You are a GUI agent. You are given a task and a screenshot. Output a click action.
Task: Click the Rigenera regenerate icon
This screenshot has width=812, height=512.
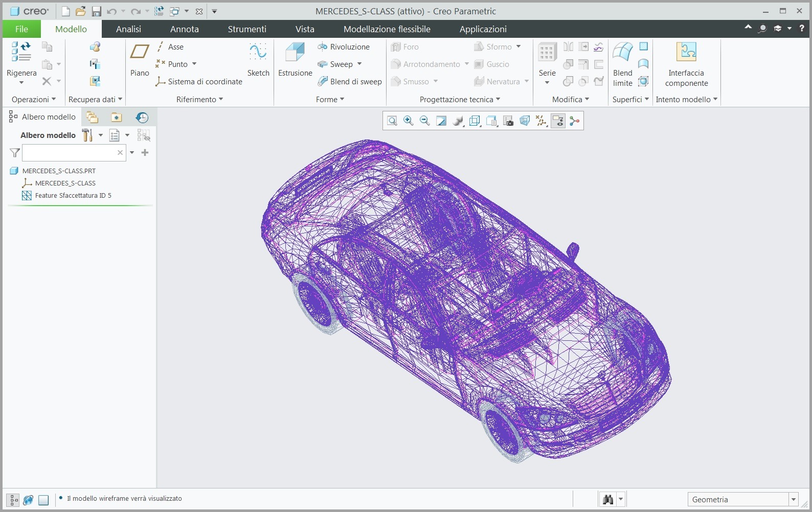pos(21,53)
